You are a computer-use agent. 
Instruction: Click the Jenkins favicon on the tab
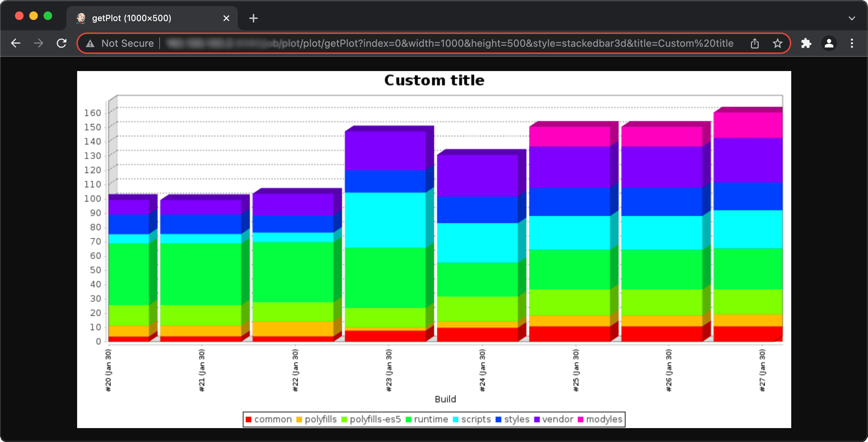81,18
